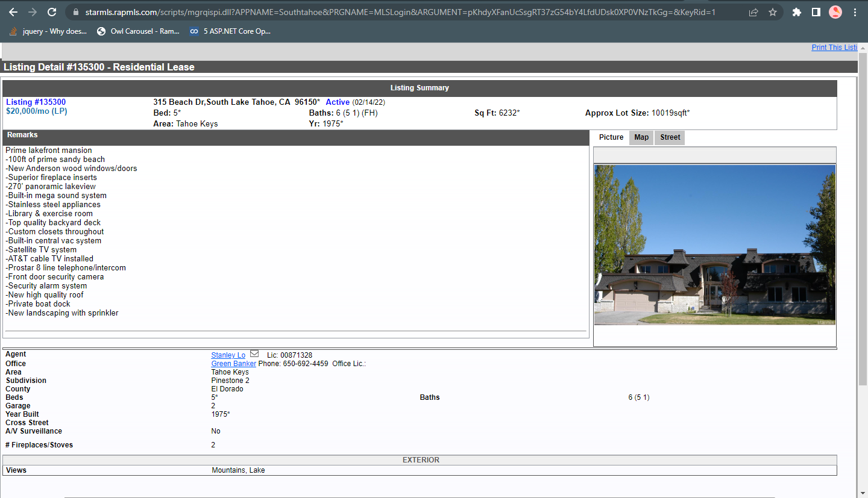This screenshot has width=868, height=498.
Task: Open the browser extensions puzzle icon
Action: click(797, 12)
